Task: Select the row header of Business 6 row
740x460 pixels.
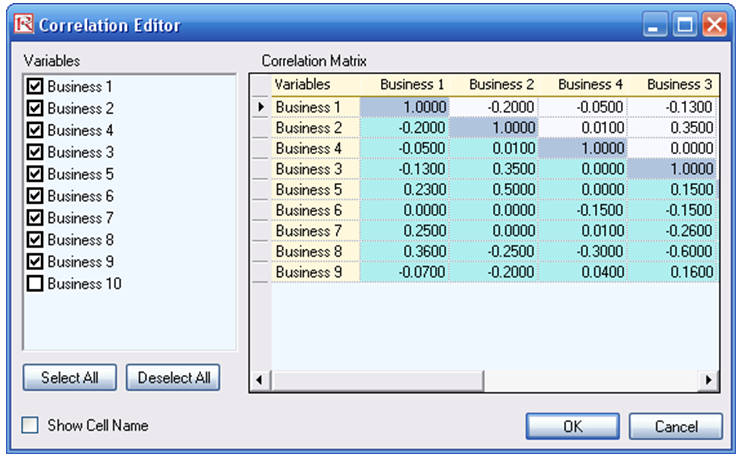Action: click(x=261, y=210)
